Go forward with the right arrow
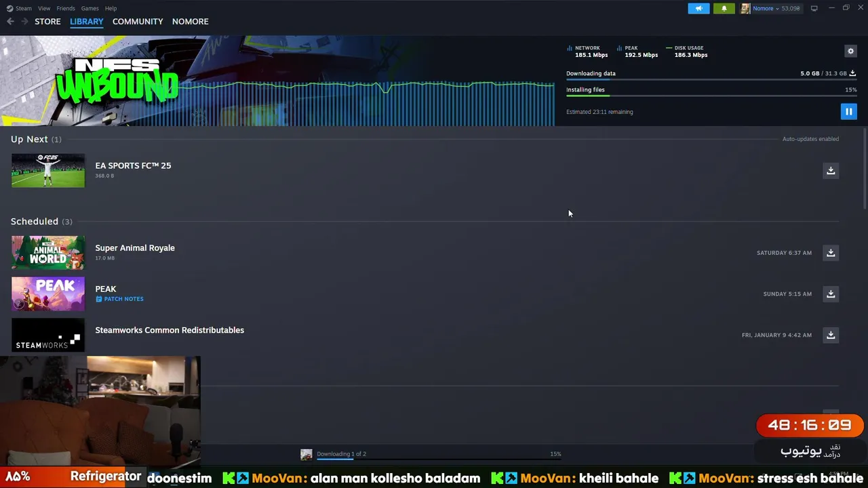868x488 pixels. point(24,22)
